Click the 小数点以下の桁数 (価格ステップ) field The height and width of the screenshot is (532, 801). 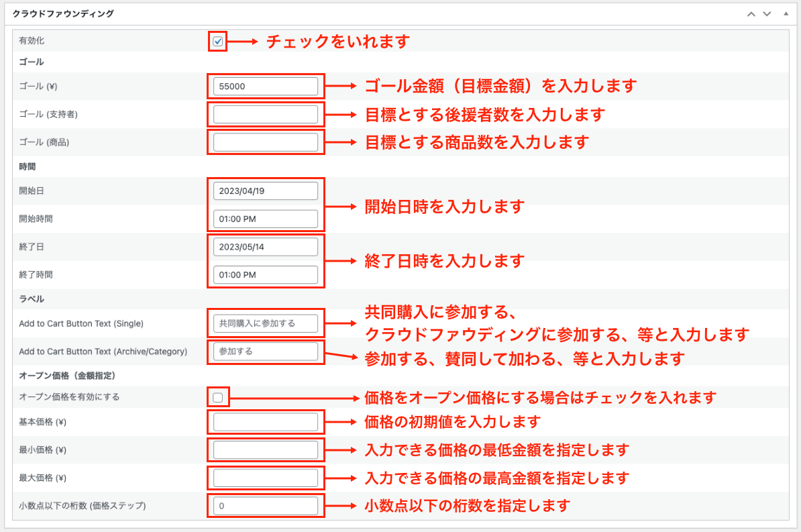(x=265, y=506)
